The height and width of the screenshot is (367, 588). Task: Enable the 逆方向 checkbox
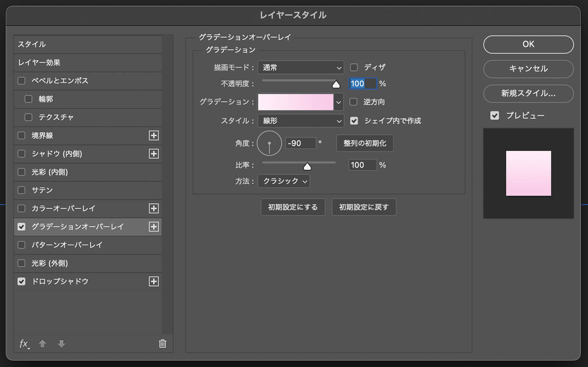point(354,102)
